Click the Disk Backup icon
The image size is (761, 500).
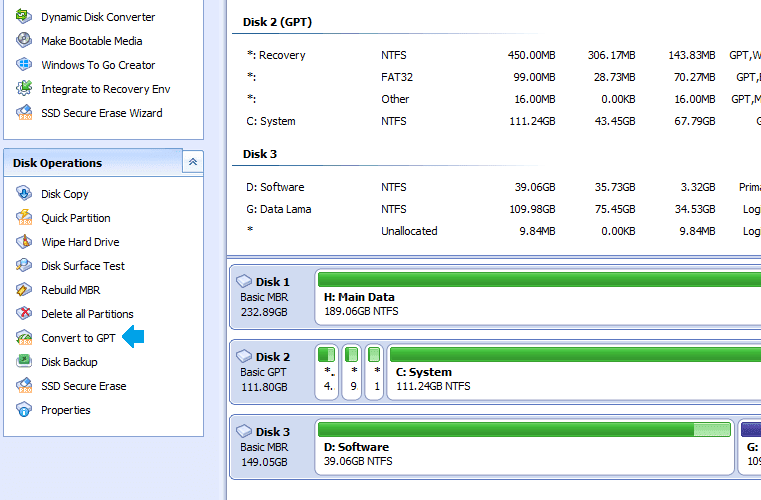[24, 362]
